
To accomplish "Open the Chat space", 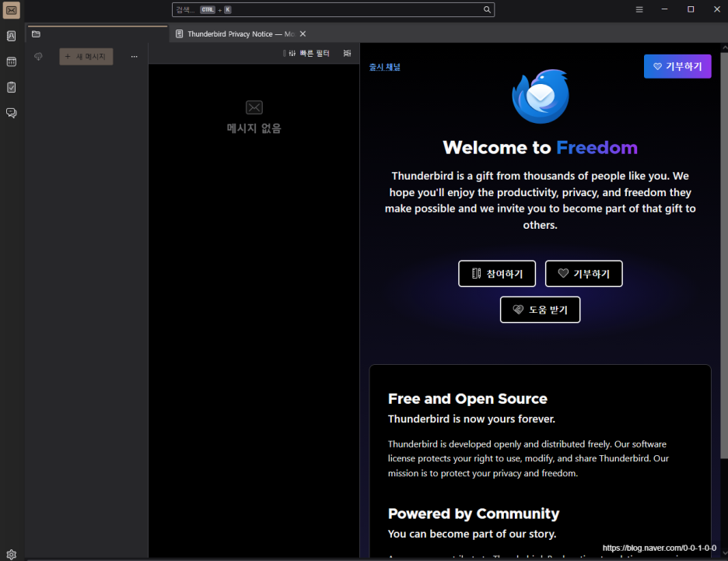I will [11, 113].
